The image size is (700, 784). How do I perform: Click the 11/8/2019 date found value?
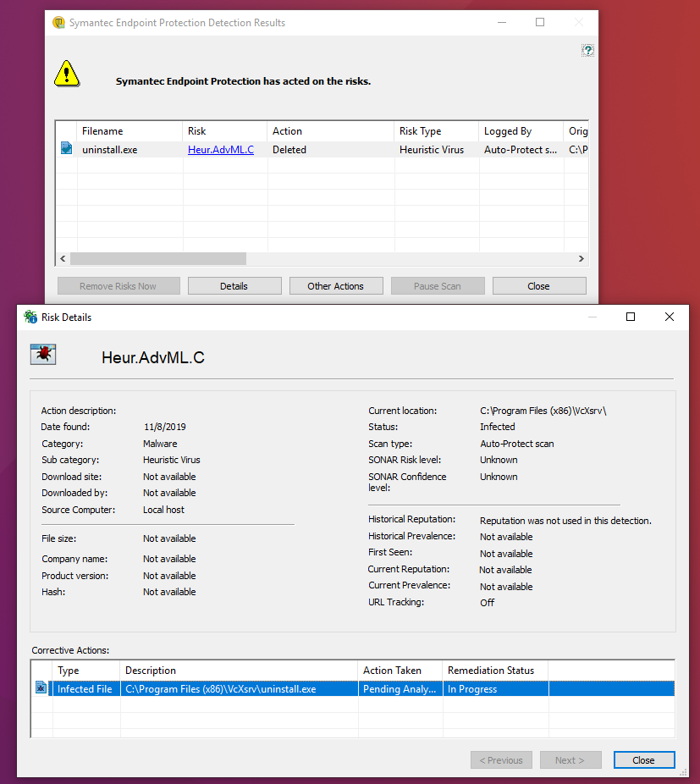[165, 427]
